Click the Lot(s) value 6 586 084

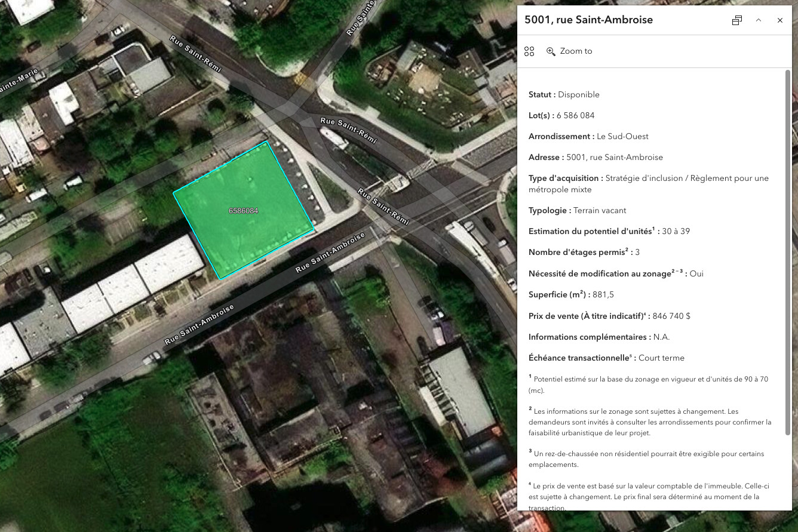click(575, 115)
